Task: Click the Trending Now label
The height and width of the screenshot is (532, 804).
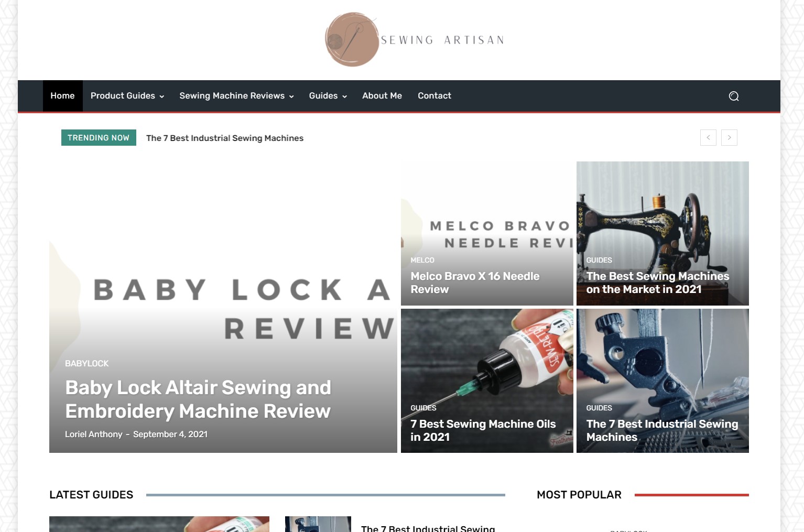Action: [x=99, y=137]
